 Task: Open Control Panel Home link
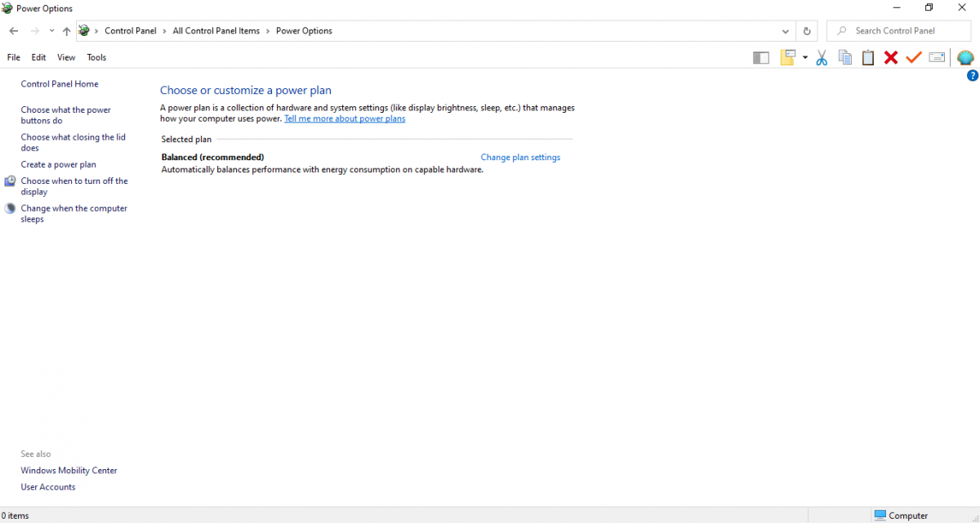pyautogui.click(x=60, y=84)
